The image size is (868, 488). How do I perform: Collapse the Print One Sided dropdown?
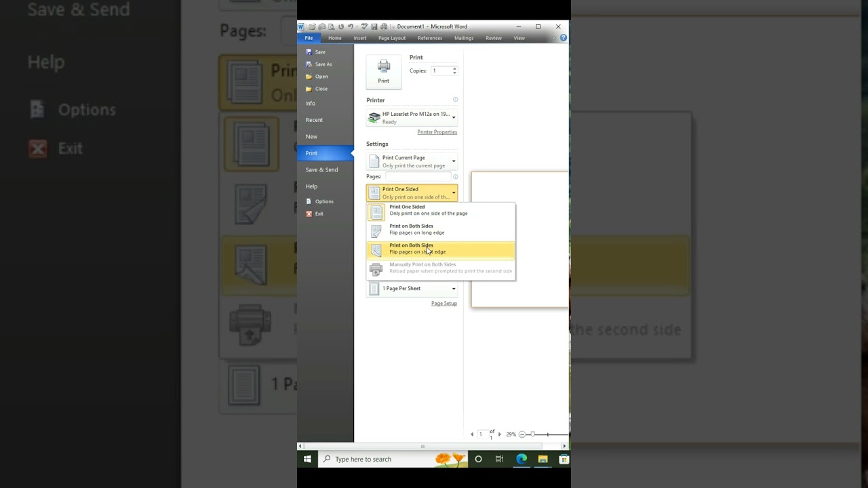click(412, 193)
